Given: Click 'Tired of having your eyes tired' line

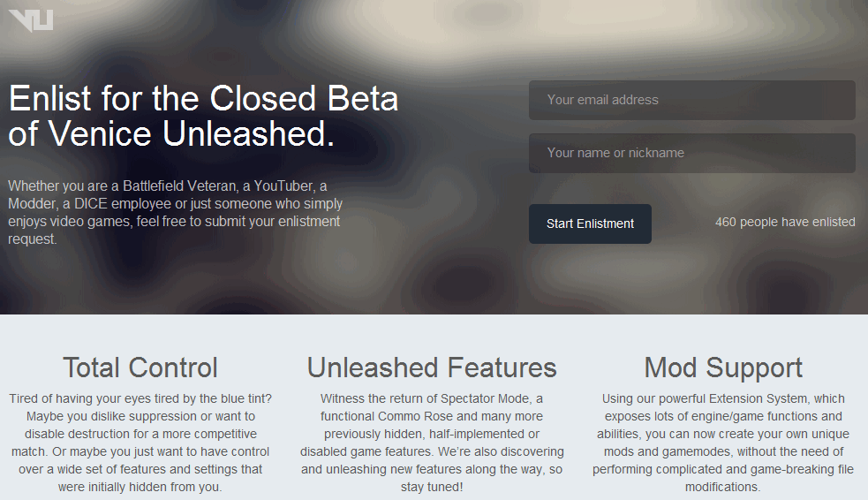Looking at the screenshot, I should 140,398.
